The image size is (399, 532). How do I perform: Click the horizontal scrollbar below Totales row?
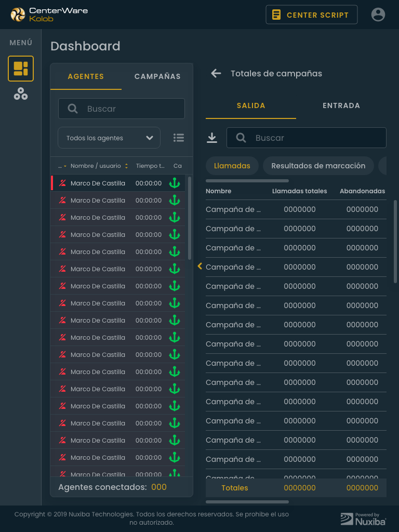tap(247, 502)
